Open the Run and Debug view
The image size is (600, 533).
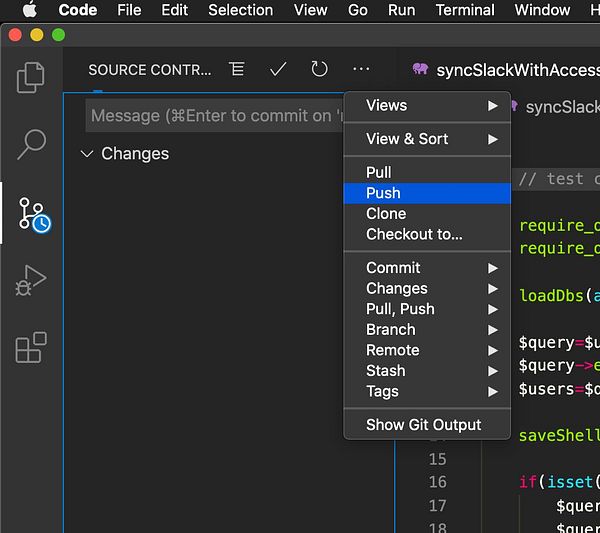point(31,281)
